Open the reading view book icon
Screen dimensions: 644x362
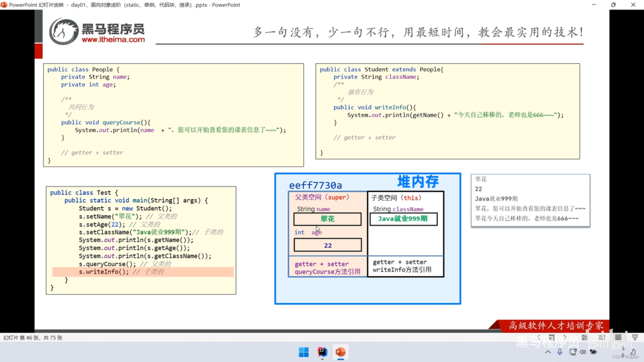(619, 338)
